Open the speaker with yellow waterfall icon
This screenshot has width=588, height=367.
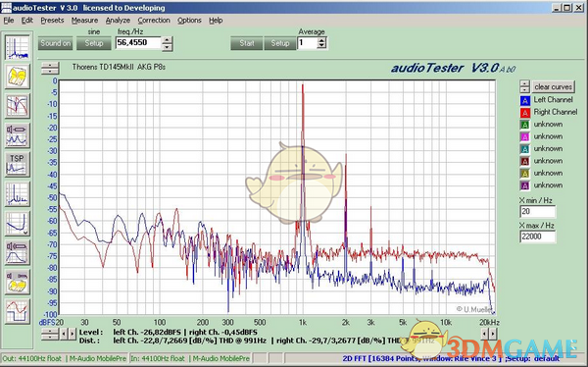pyautogui.click(x=18, y=282)
